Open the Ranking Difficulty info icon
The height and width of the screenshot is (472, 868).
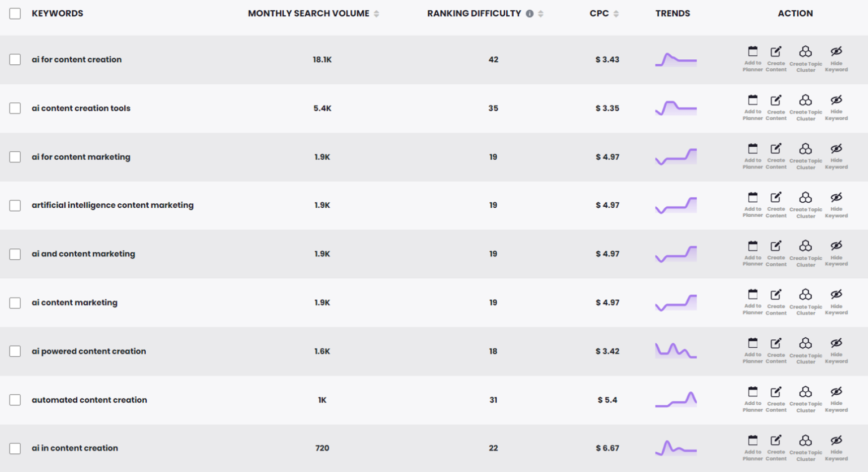[x=530, y=14]
